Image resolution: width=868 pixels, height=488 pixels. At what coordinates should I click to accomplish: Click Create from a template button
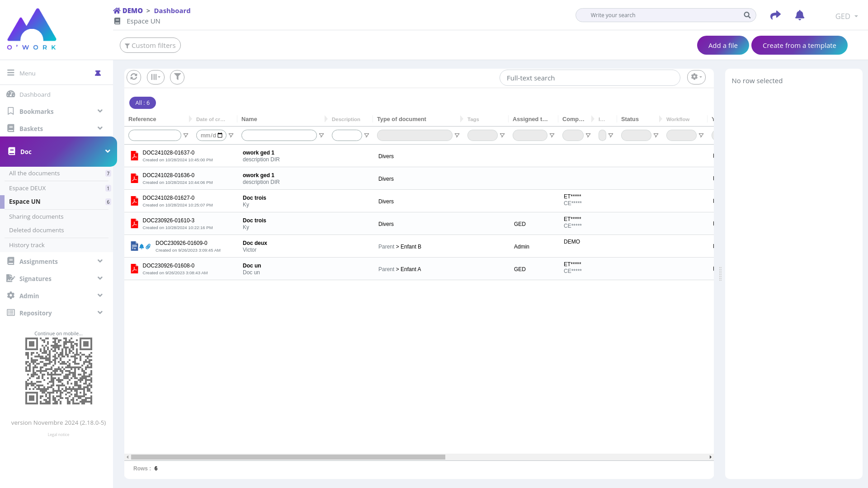pyautogui.click(x=799, y=45)
